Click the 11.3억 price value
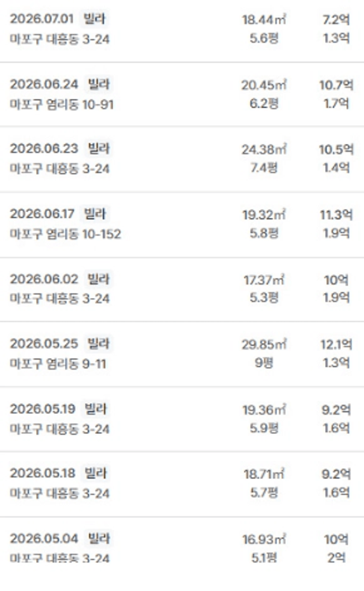The image size is (364, 591). pyautogui.click(x=336, y=215)
